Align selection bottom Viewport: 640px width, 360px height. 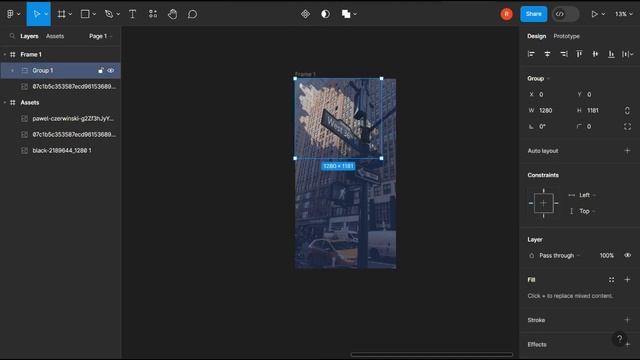click(611, 54)
